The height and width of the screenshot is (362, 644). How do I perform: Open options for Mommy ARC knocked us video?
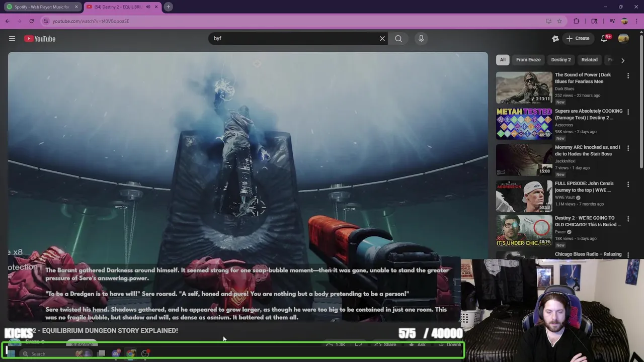point(628,148)
